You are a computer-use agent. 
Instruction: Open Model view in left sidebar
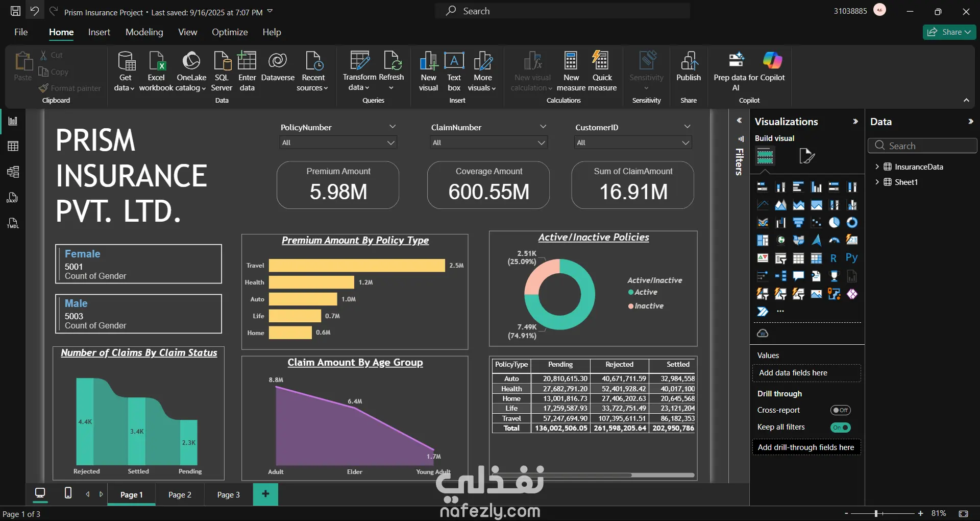coord(13,172)
